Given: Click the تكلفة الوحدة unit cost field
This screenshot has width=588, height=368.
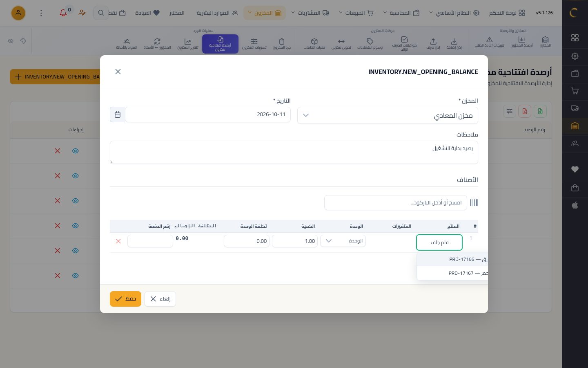Looking at the screenshot, I should pos(247,241).
